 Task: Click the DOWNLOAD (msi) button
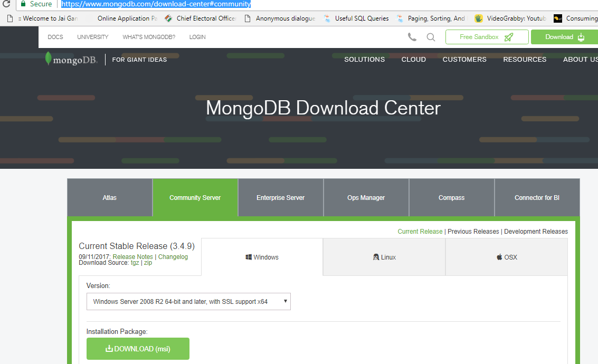point(138,349)
